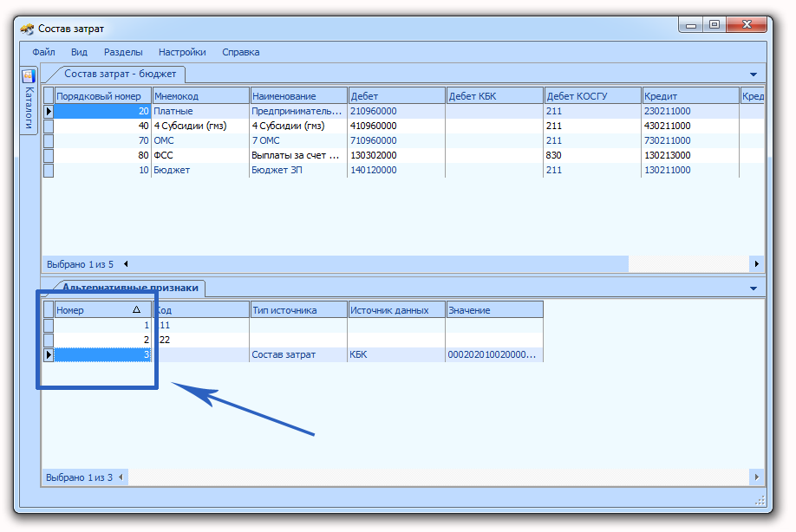
Task: Click the Выбрано 1 из 5 status text
Action: 81,264
